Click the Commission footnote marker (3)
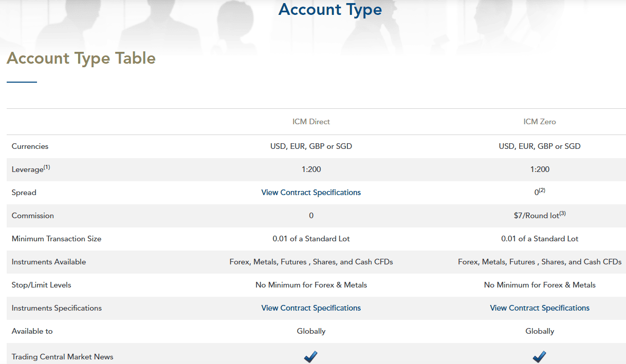626x364 pixels. click(x=562, y=213)
